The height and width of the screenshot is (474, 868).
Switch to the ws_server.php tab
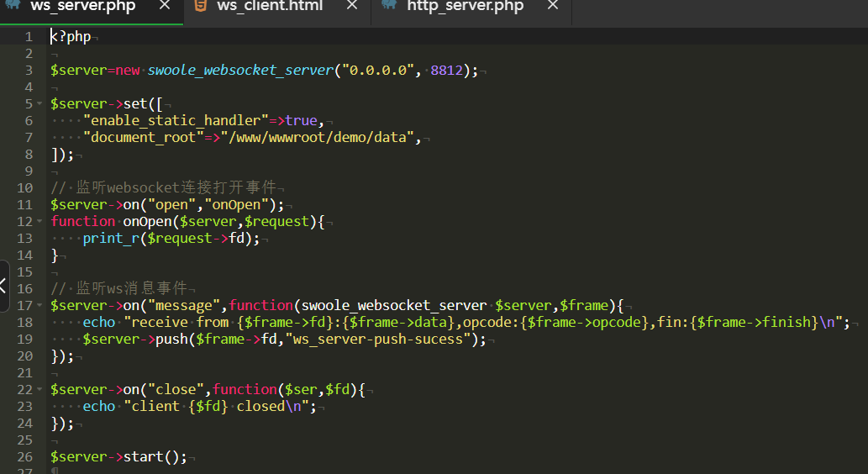[83, 7]
